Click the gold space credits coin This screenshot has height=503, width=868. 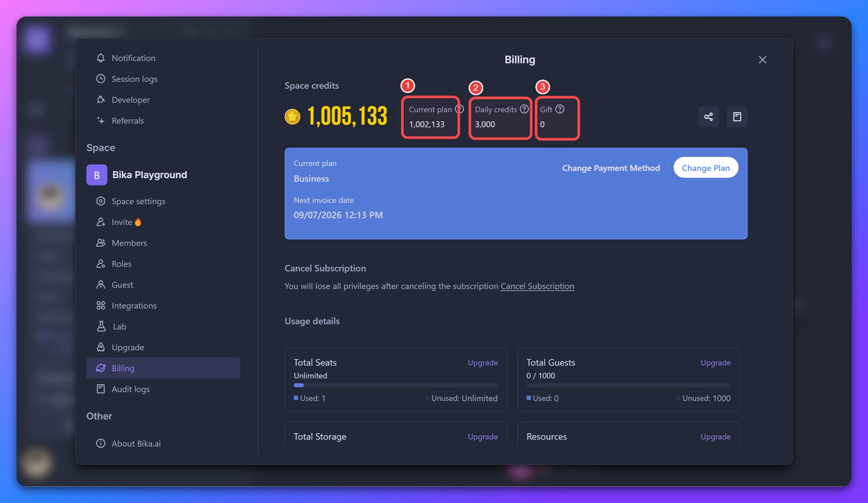point(292,117)
